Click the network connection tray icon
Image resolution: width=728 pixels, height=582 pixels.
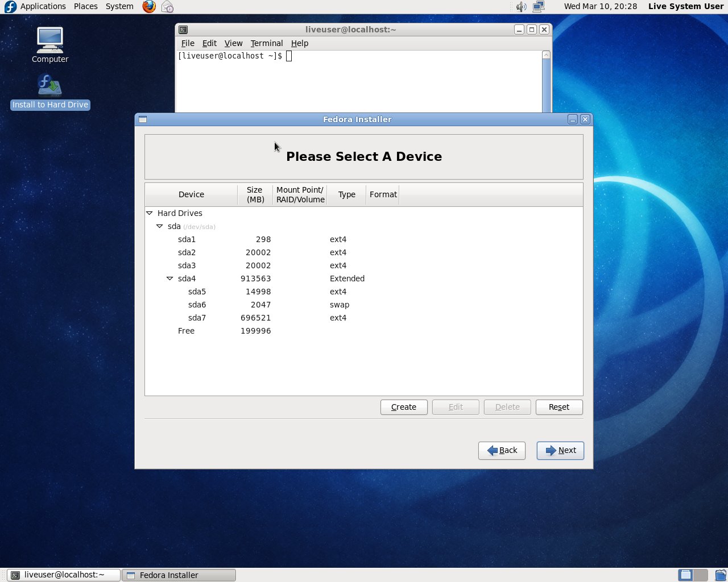(539, 7)
